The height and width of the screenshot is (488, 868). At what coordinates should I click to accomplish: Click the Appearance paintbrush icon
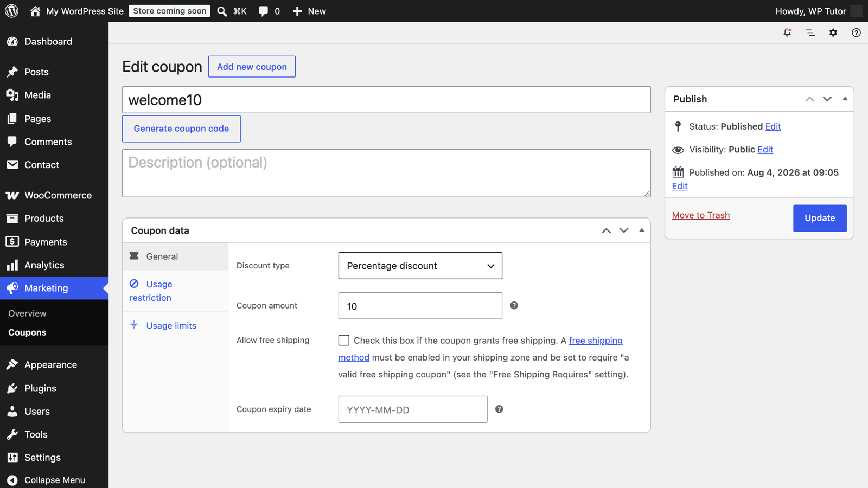(12, 364)
